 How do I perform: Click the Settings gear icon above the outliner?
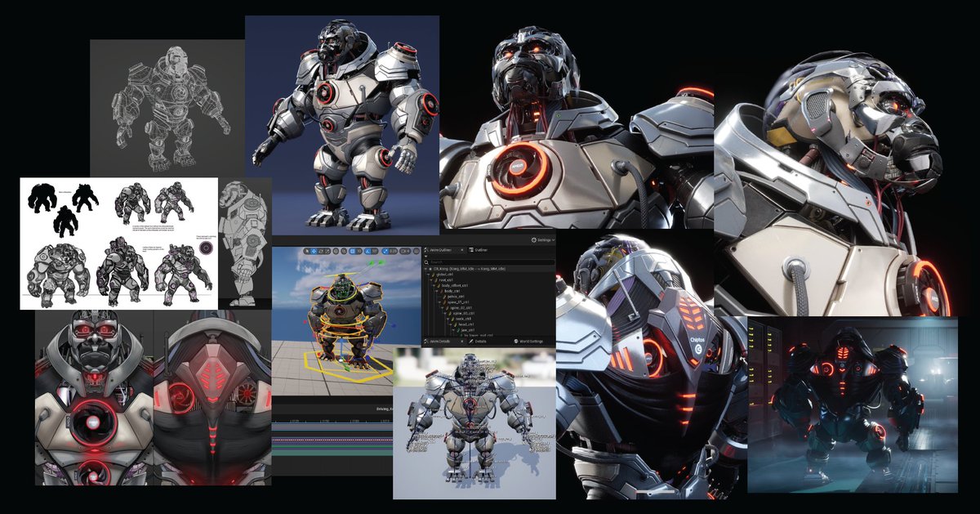(534, 240)
